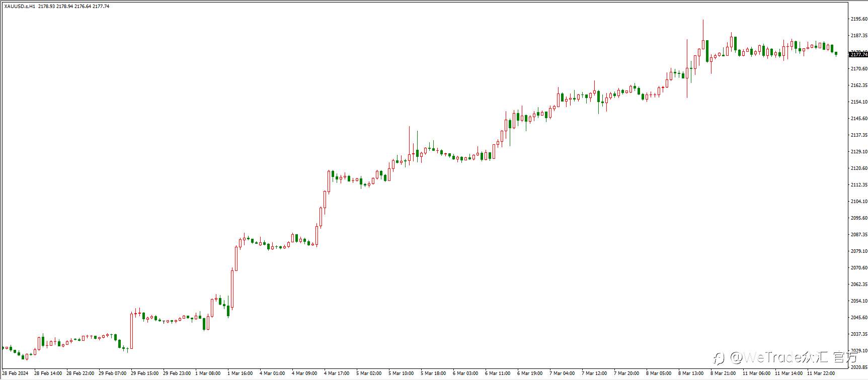Click the current price tag 2177.74
This screenshot has height=380, width=868.
pyautogui.click(x=858, y=54)
